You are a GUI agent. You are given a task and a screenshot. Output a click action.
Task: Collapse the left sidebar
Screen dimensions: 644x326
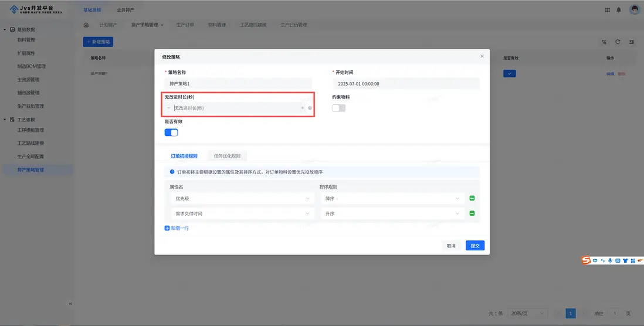pyautogui.click(x=70, y=304)
